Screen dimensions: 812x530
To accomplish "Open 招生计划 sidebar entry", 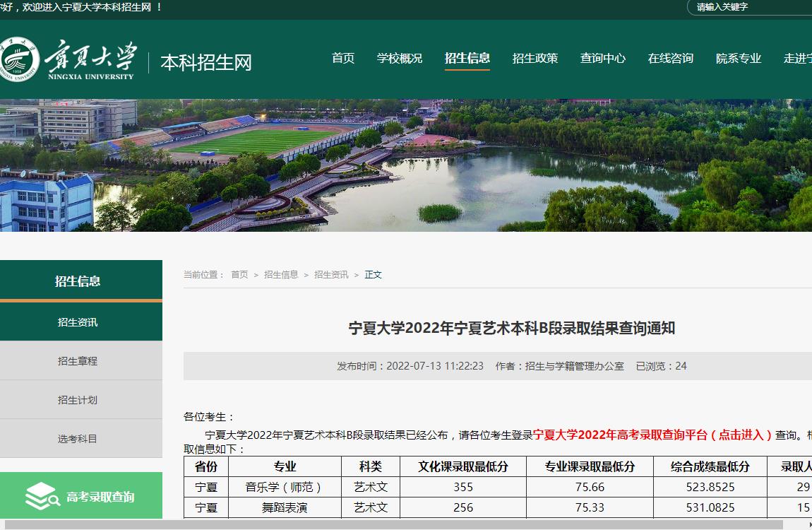I will [x=78, y=400].
